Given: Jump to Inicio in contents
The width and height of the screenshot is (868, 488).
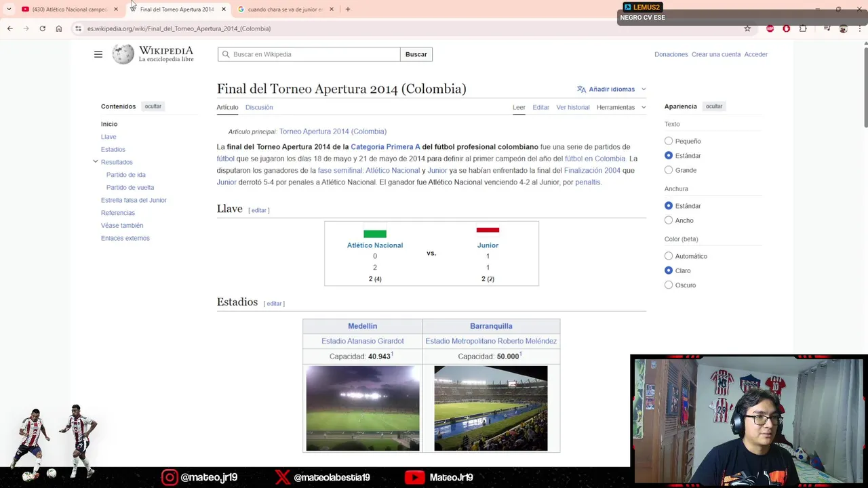Looking at the screenshot, I should [x=109, y=124].
